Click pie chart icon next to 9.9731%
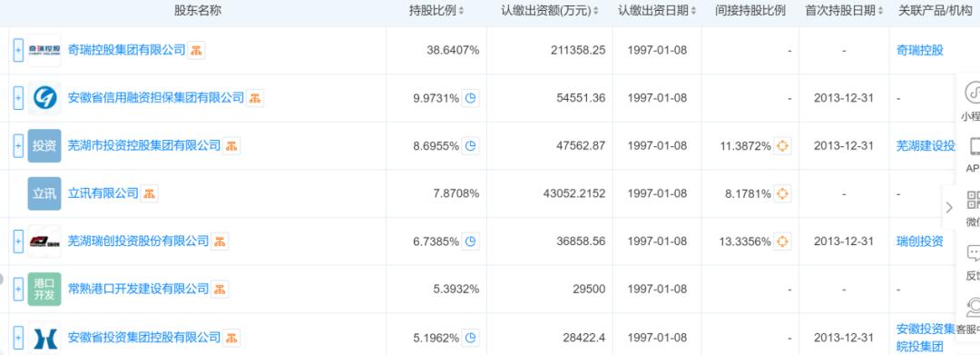The image size is (980, 355). [x=471, y=98]
